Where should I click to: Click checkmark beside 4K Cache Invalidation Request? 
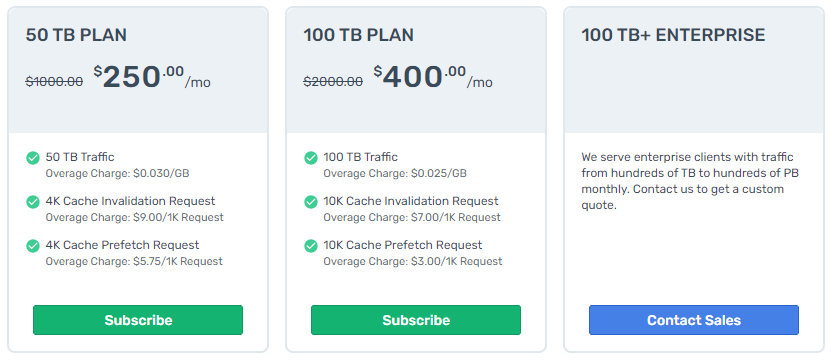pos(33,202)
